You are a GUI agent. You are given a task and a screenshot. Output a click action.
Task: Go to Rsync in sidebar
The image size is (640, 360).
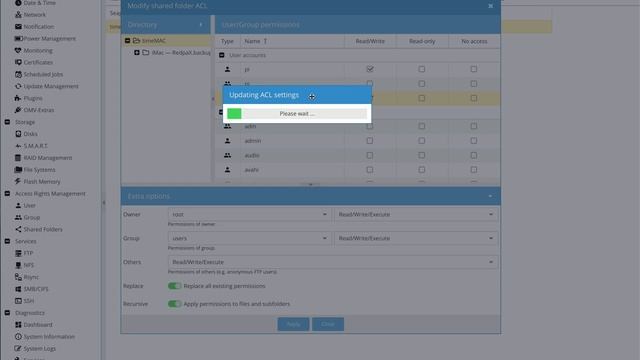click(31, 277)
